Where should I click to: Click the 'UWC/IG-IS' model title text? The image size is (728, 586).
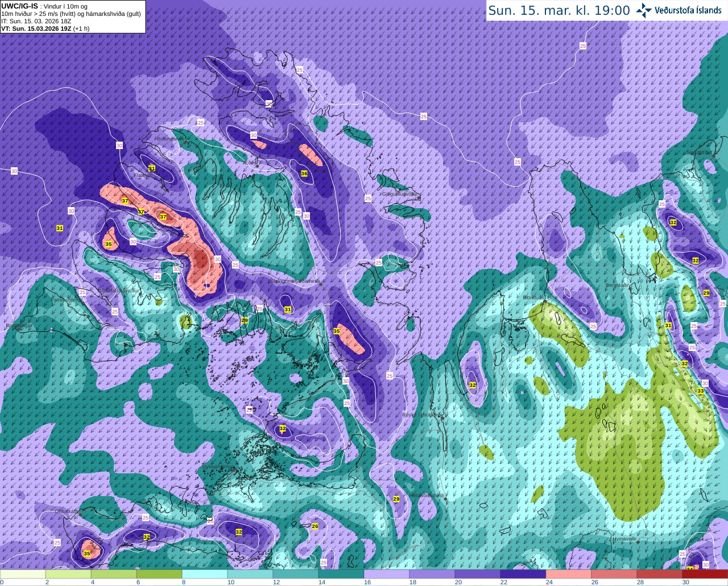19,6
